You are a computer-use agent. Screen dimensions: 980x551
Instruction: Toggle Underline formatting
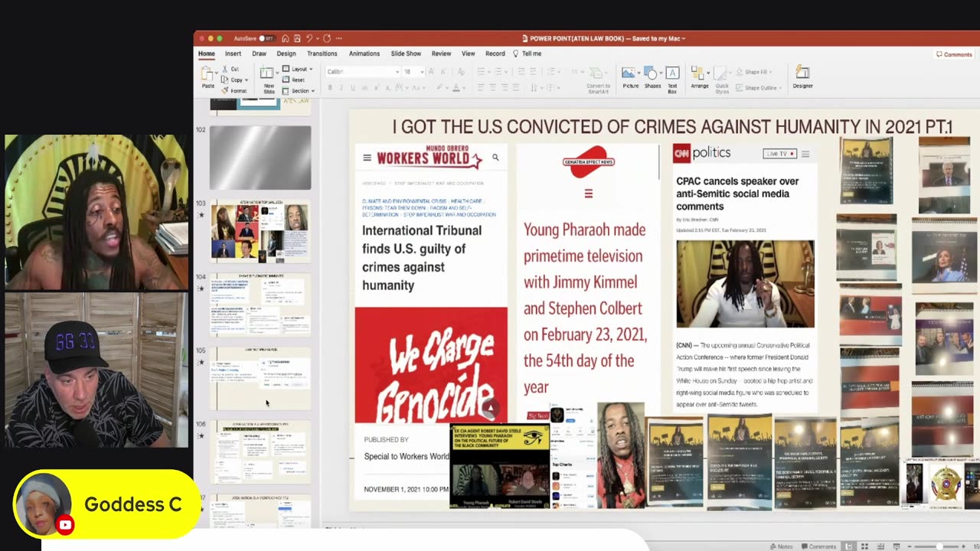351,87
